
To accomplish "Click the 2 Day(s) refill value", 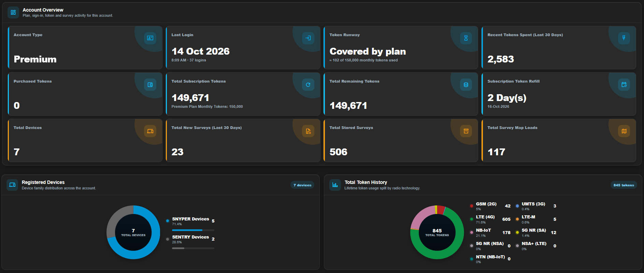I will pyautogui.click(x=507, y=98).
